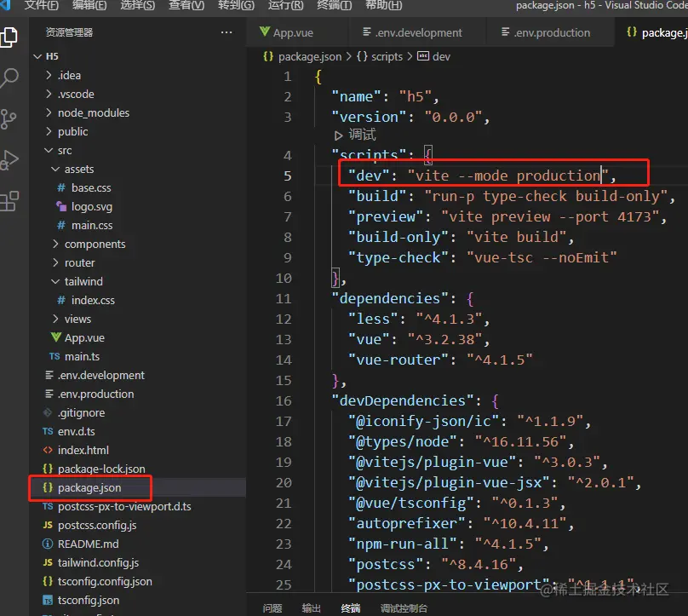
Task: Click the Vue icon next to App.vue in tree
Action: [x=55, y=337]
